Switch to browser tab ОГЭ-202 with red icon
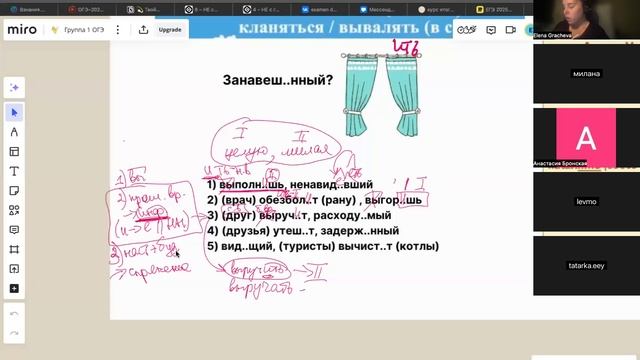The width and height of the screenshot is (640, 360). (87, 9)
